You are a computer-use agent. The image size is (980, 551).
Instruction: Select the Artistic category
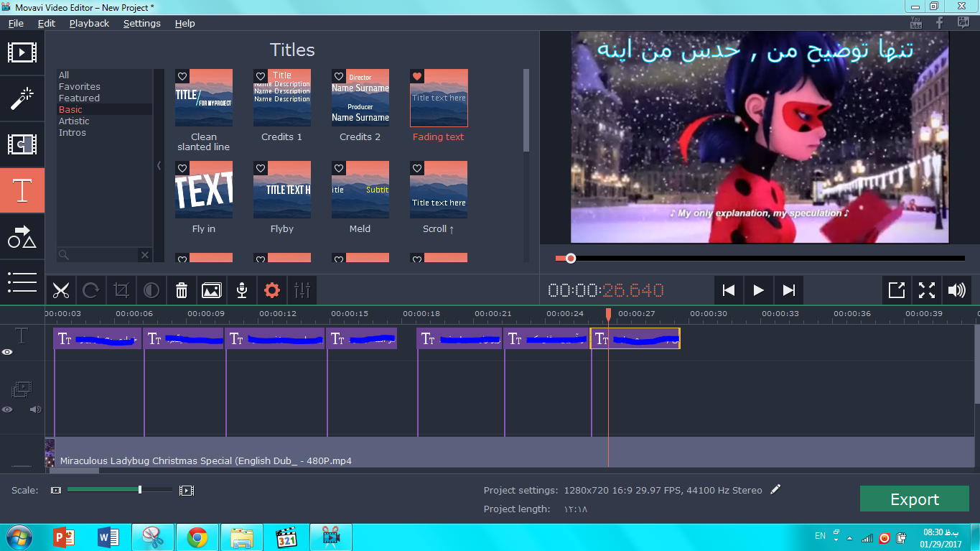[74, 121]
